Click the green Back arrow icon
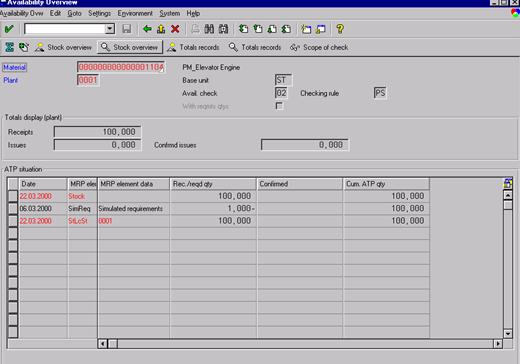The image size is (520, 364). click(147, 29)
